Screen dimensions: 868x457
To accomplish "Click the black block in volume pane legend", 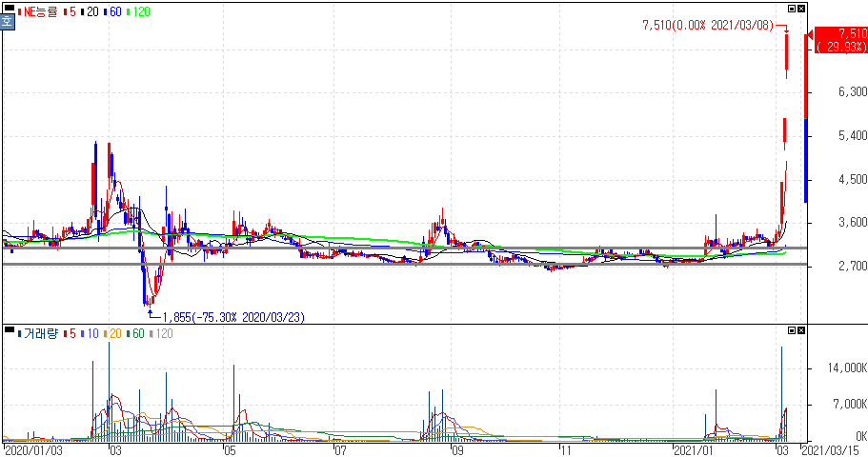I will tap(9, 329).
